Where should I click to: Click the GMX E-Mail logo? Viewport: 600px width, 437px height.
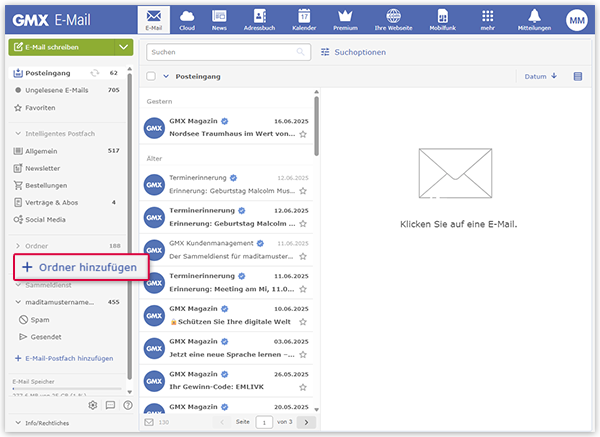52,20
